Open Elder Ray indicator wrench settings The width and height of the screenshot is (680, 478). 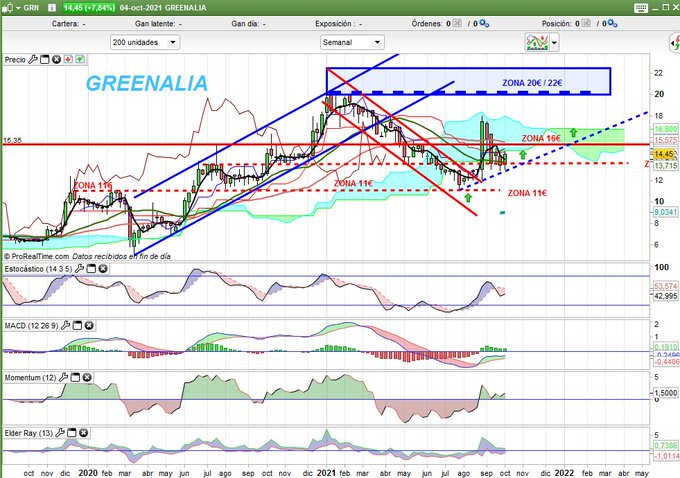click(60, 432)
